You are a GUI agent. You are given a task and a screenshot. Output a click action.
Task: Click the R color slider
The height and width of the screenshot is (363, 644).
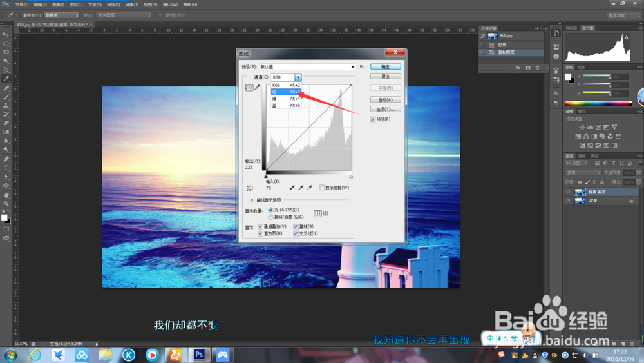pos(596,76)
